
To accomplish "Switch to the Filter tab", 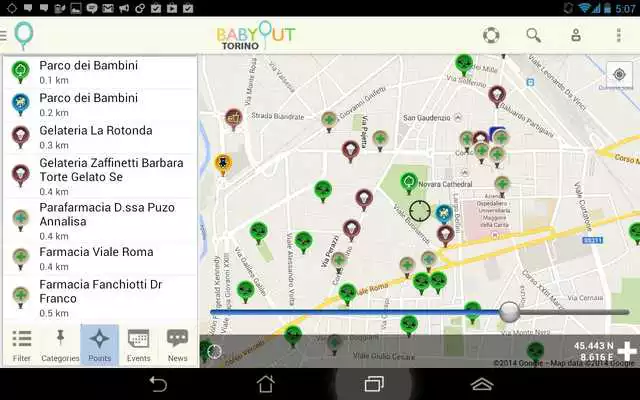I will 22,345.
